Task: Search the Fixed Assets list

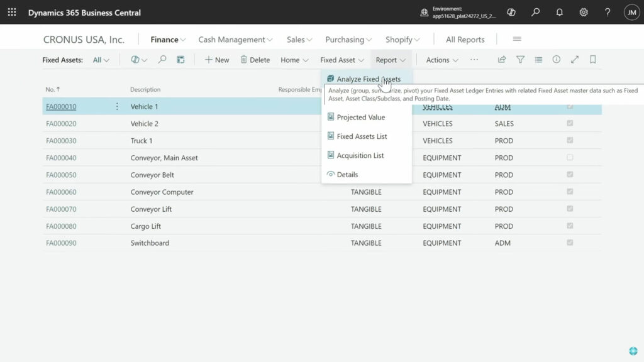Action: pos(162,60)
